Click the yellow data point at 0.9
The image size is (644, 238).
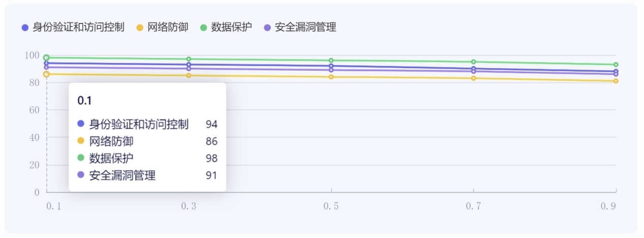pyautogui.click(x=616, y=81)
